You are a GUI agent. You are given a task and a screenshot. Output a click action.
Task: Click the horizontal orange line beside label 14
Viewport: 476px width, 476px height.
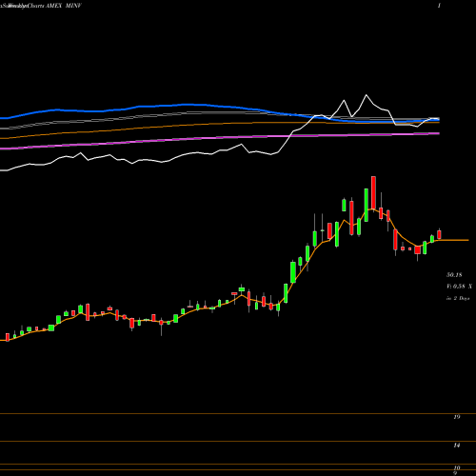[238, 442]
